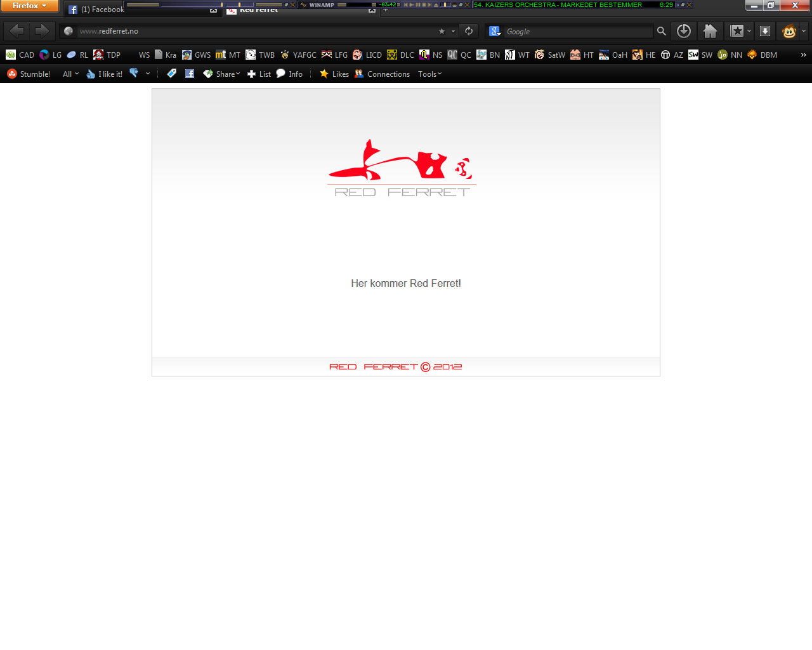This screenshot has width=812, height=650.
Task: Expand the arrow beside the Bookmarks button
Action: coord(749,31)
